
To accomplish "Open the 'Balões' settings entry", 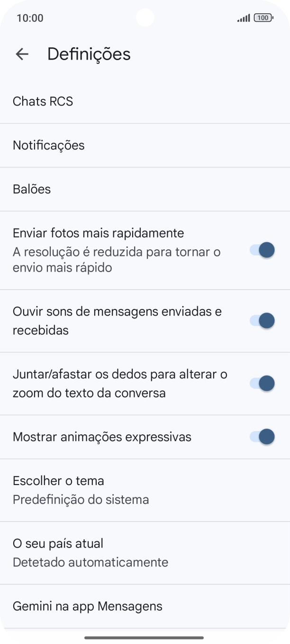I will pyautogui.click(x=31, y=189).
